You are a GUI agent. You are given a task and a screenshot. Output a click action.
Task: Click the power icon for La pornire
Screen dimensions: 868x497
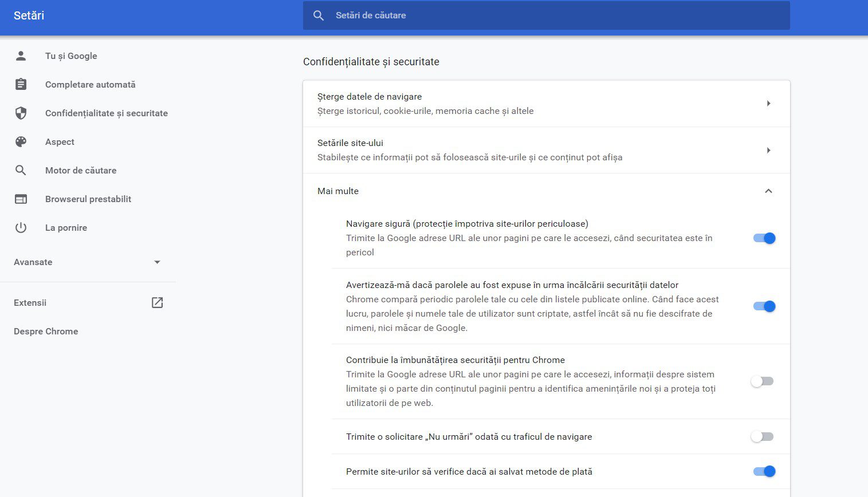click(x=21, y=227)
